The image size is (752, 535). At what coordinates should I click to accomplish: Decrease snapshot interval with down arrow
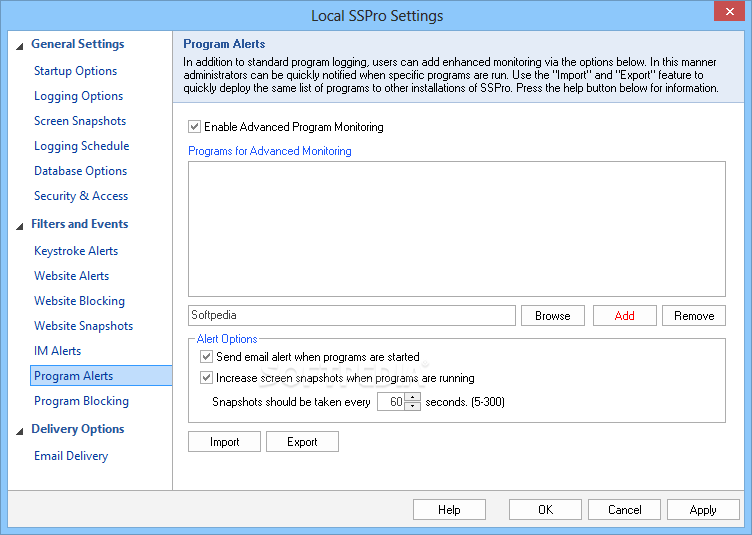[x=412, y=407]
